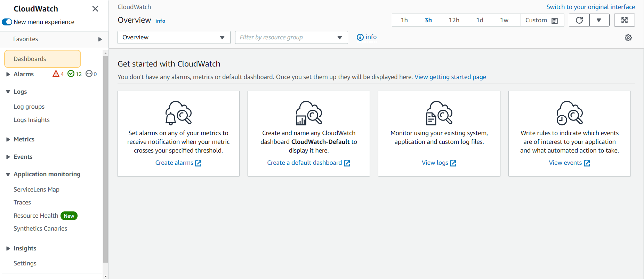
Task: Expand the Events section
Action: (8, 157)
